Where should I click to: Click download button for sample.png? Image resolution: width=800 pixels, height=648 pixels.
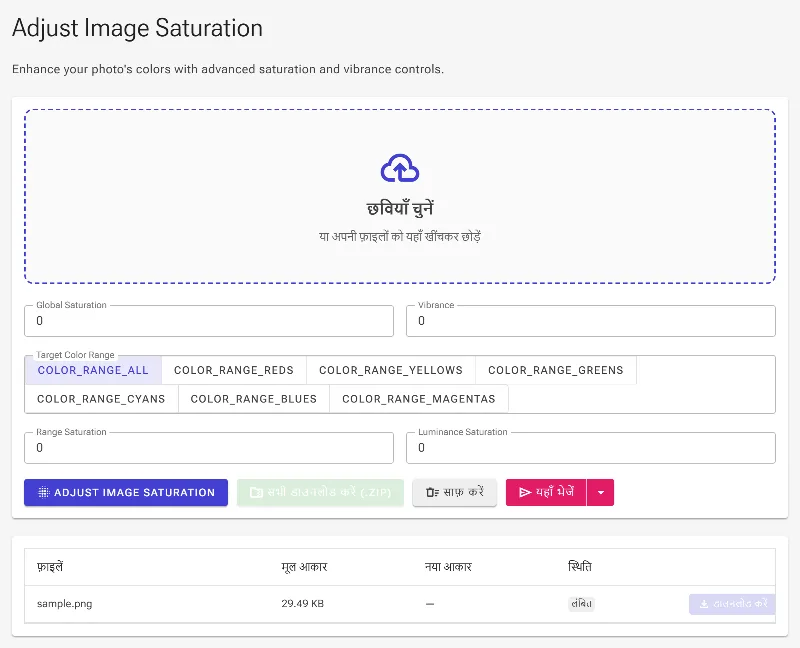[733, 604]
